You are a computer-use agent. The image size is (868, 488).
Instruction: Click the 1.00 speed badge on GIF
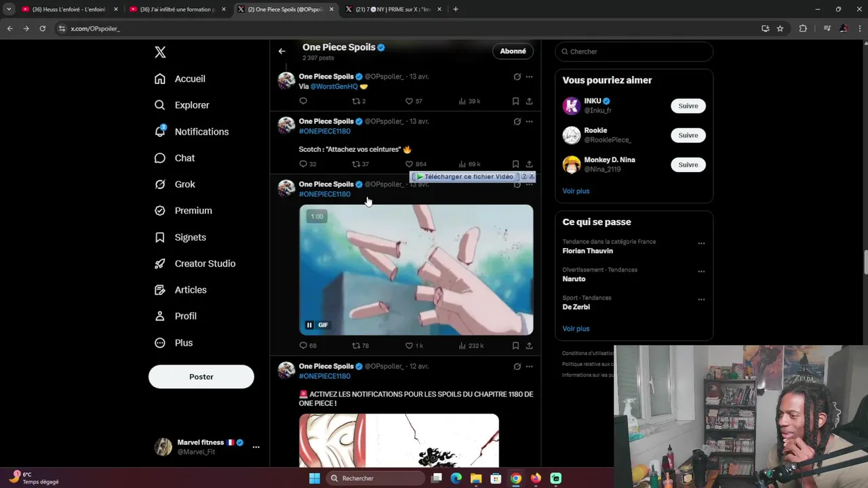pyautogui.click(x=317, y=216)
